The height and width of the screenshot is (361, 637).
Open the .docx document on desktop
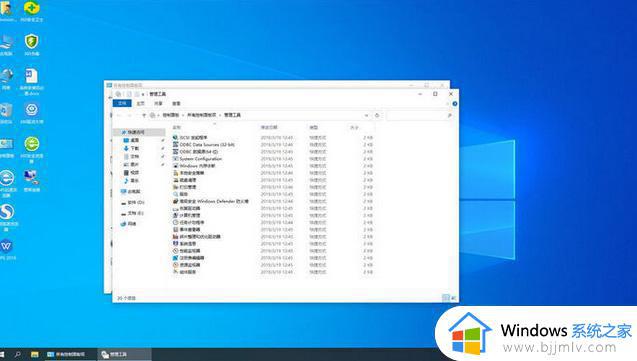[31, 82]
